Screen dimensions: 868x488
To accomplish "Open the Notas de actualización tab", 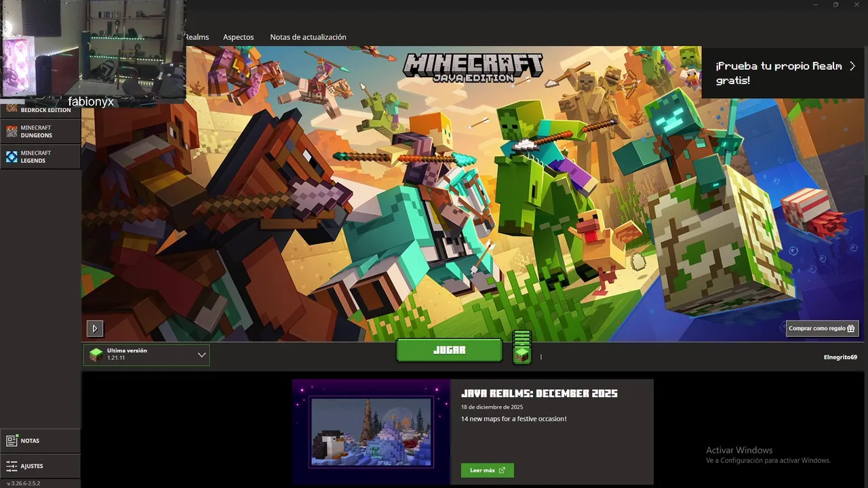I will pyautogui.click(x=308, y=37).
